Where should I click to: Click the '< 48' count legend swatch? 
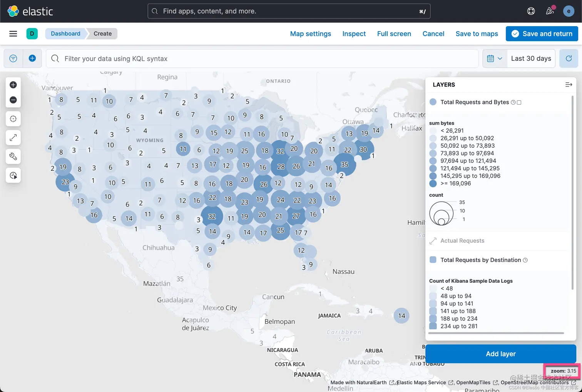433,289
